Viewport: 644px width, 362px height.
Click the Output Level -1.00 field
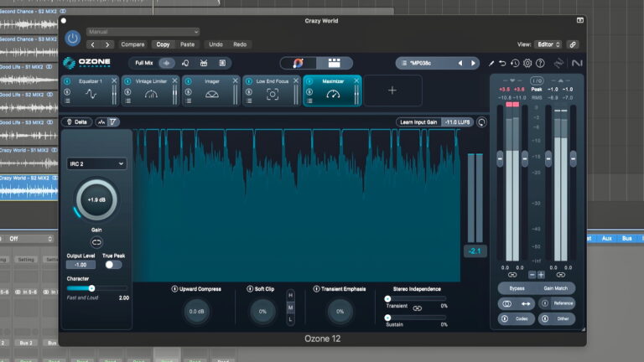(x=80, y=265)
